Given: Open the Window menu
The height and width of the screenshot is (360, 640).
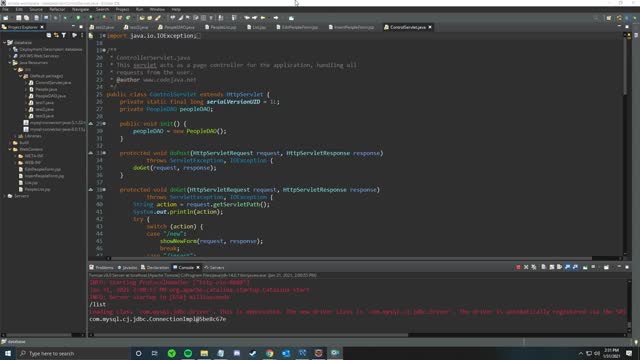Looking at the screenshot, I should (157, 9).
